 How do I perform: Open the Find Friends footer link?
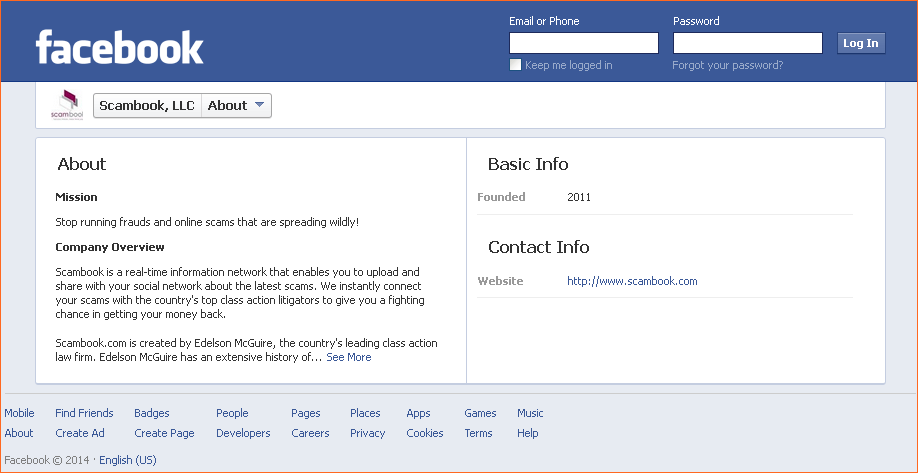84,413
